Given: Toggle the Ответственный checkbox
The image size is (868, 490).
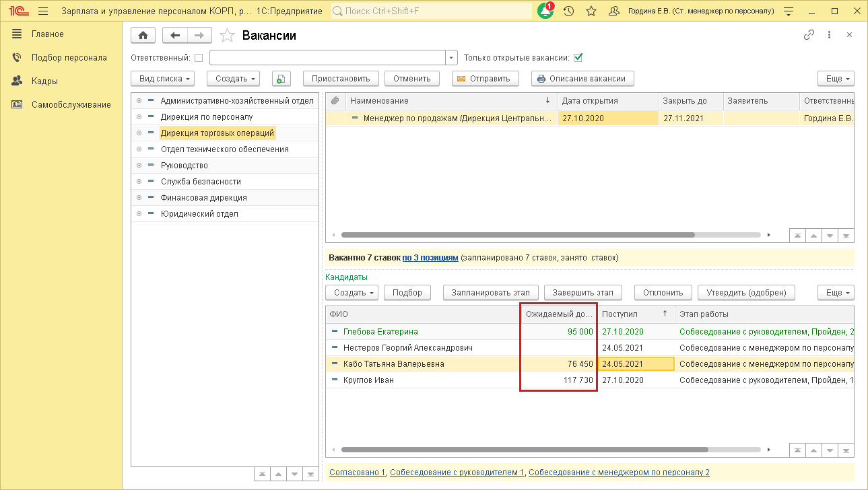Looking at the screenshot, I should 198,58.
